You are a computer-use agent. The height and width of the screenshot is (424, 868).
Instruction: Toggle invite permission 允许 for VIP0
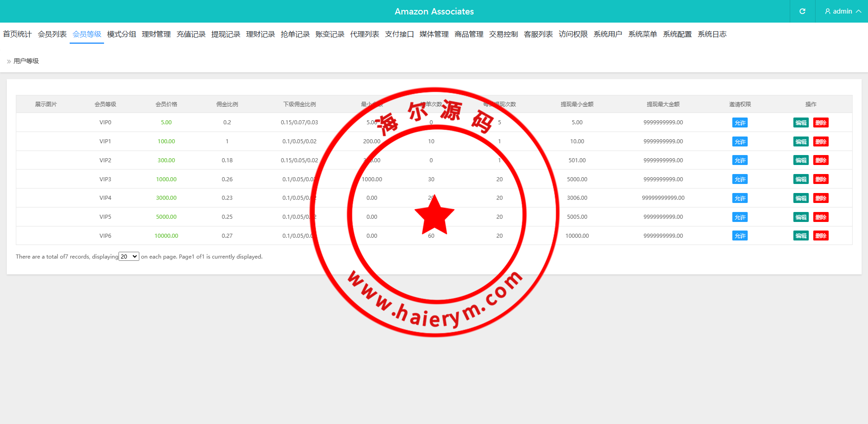coord(740,123)
